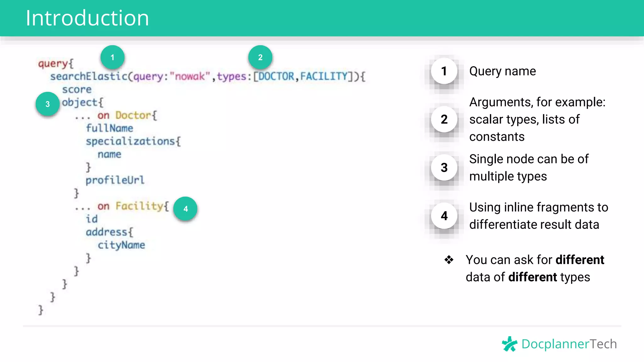Click the white circle numbered 4 in legend
The height and width of the screenshot is (362, 644).
(444, 216)
